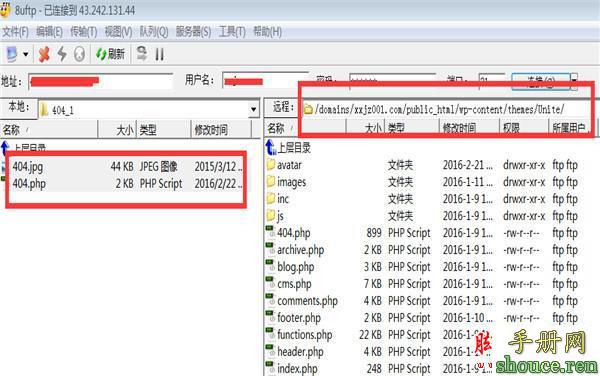Image resolution: width=600 pixels, height=376 pixels.
Task: Open the 帮助(H) menu
Action: pos(267,32)
